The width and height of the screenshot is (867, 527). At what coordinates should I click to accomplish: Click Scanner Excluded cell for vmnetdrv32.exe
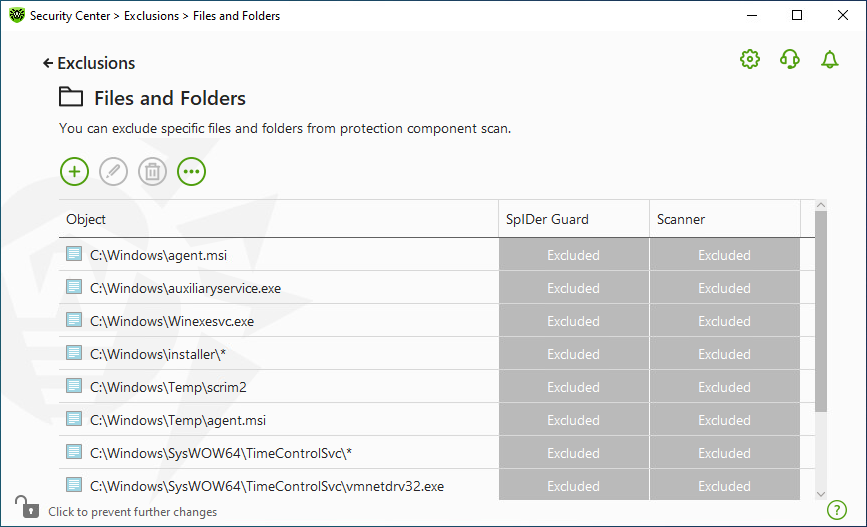(x=725, y=485)
